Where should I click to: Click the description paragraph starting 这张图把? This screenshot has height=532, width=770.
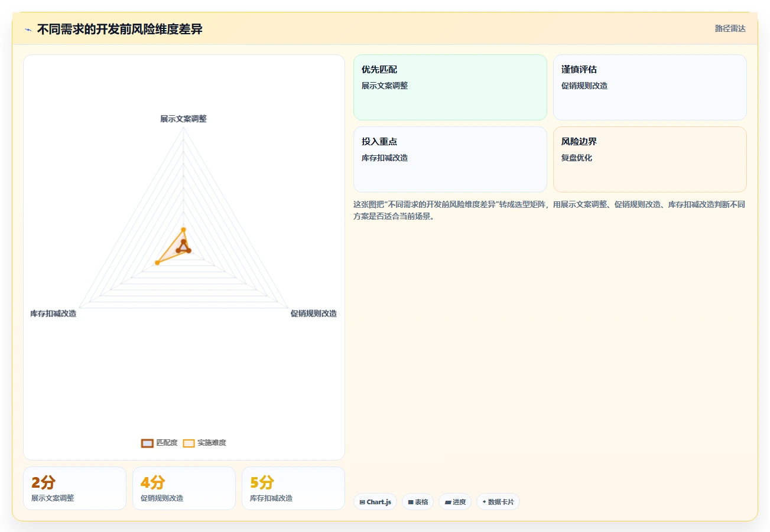[x=549, y=210]
